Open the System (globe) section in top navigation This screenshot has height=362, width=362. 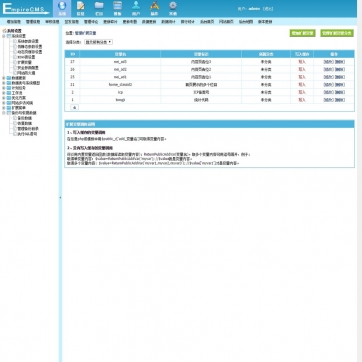62,9
